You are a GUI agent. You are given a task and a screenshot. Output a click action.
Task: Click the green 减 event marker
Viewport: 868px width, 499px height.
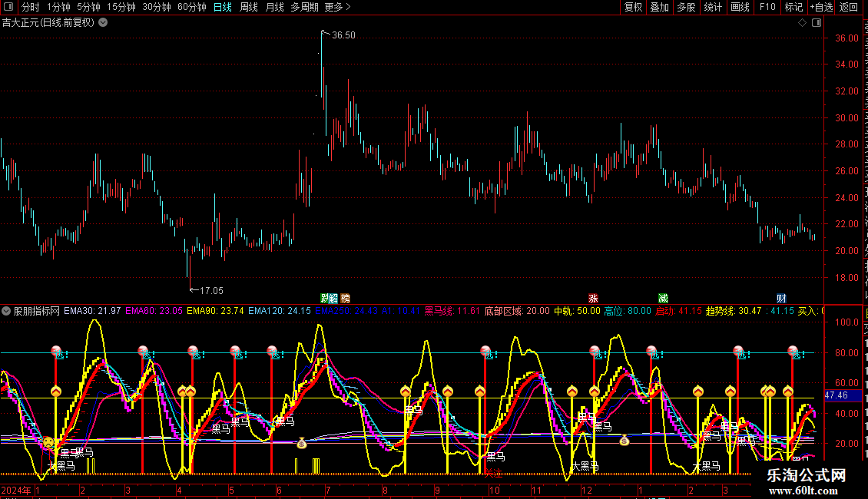coord(663,299)
